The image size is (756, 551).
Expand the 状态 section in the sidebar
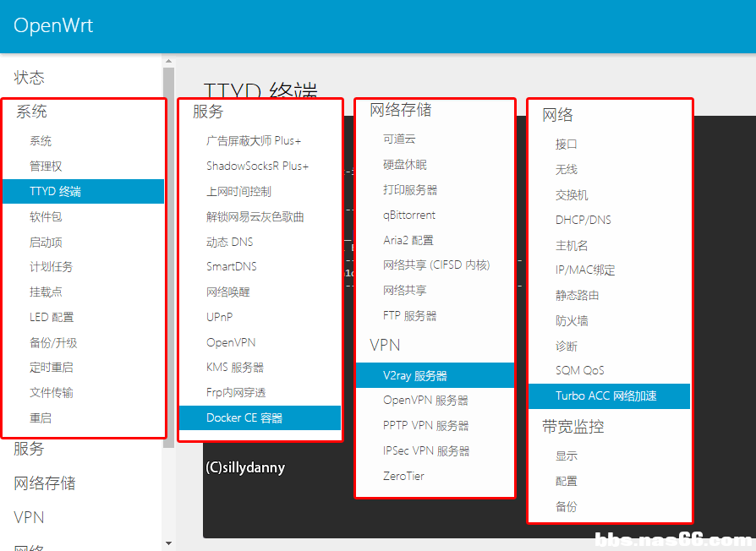[30, 78]
